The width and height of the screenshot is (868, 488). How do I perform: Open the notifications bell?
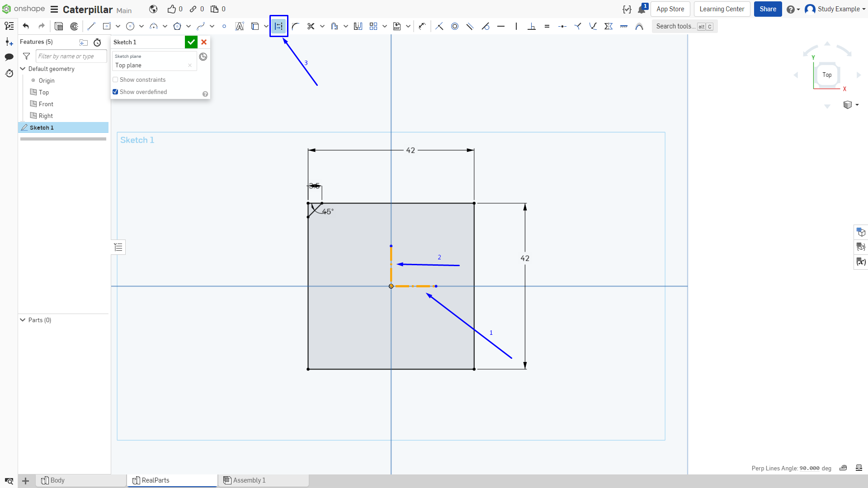[642, 9]
